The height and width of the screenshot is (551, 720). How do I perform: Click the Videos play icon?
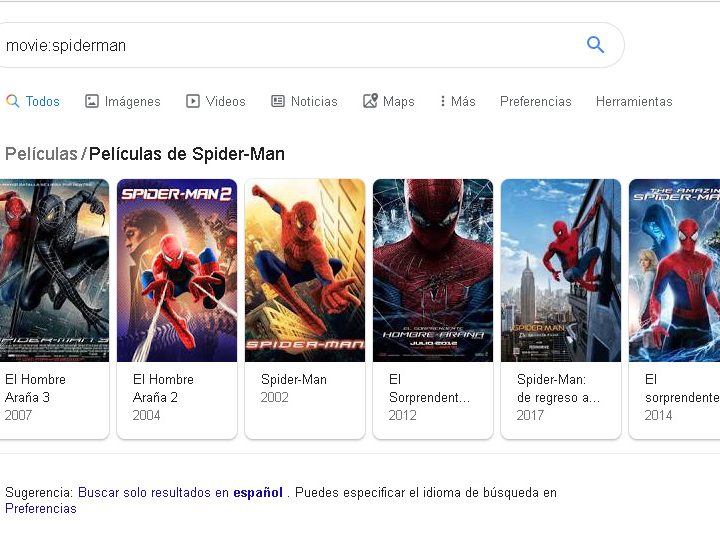[x=193, y=101]
